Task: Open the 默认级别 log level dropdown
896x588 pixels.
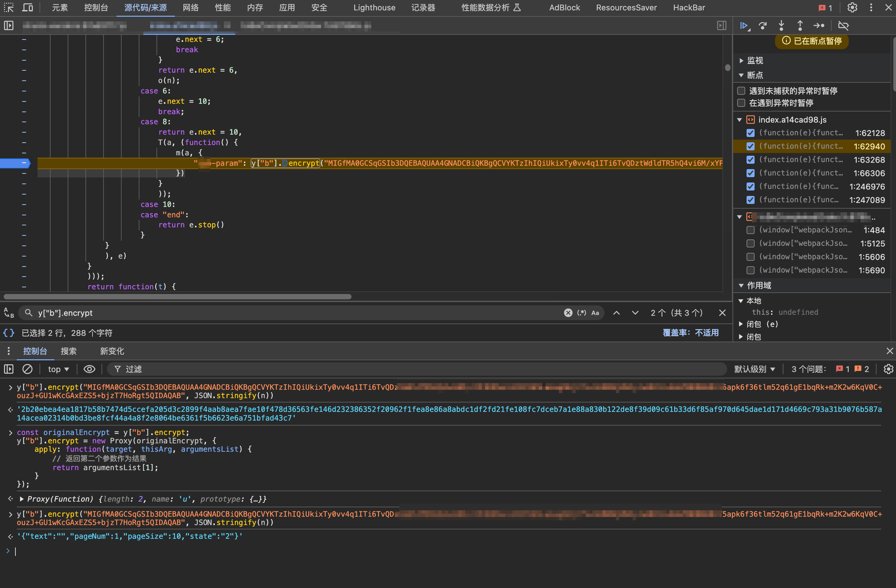Action: click(755, 369)
